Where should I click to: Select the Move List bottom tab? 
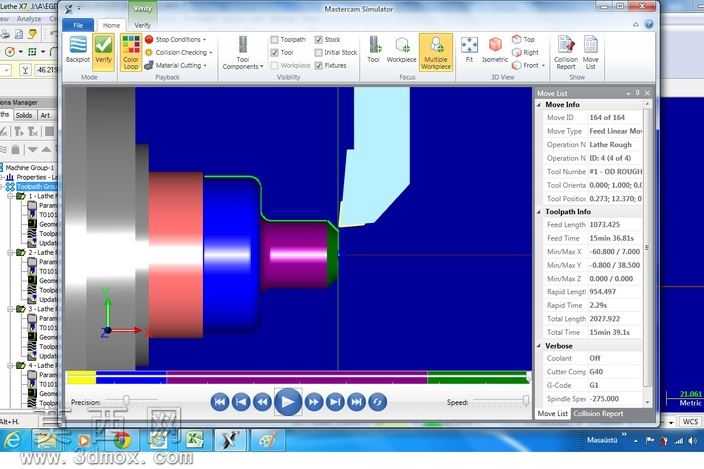point(553,413)
